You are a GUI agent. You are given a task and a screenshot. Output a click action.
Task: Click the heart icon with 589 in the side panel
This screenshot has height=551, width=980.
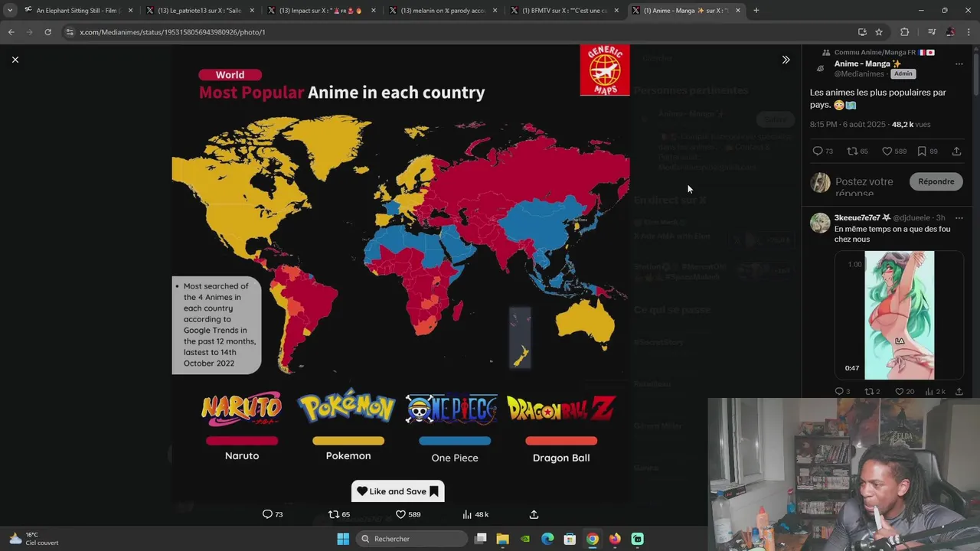coord(887,151)
